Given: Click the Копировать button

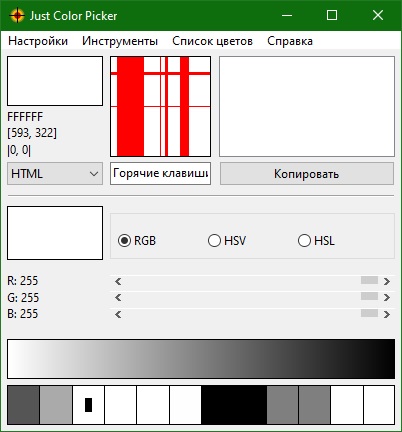Looking at the screenshot, I should click(307, 174).
